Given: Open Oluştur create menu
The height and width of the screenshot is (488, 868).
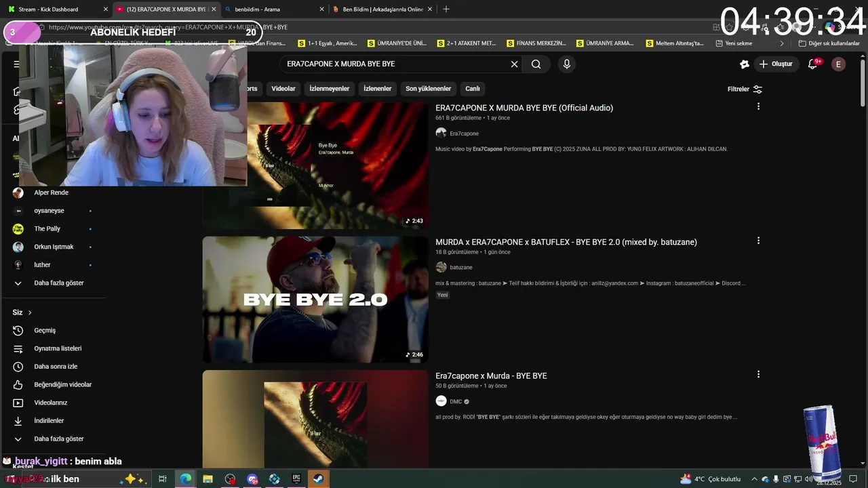Looking at the screenshot, I should click(x=775, y=64).
